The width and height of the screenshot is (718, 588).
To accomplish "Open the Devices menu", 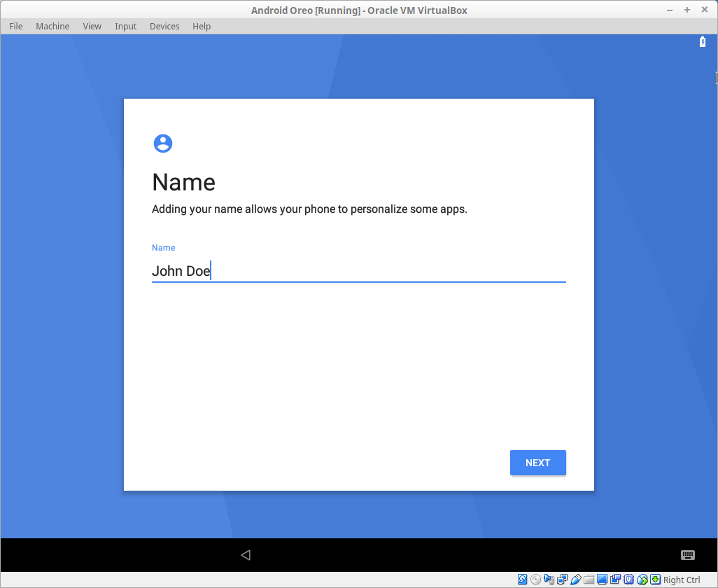I will pyautogui.click(x=164, y=26).
